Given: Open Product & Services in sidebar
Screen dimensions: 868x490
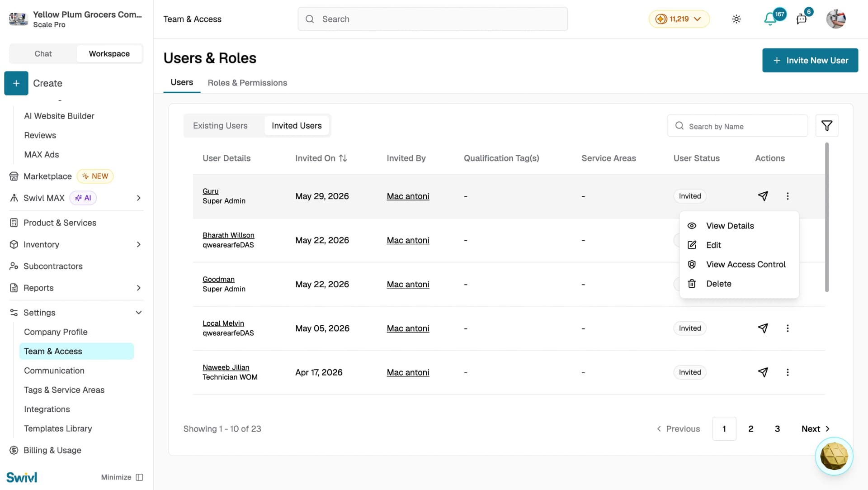Looking at the screenshot, I should click(60, 223).
